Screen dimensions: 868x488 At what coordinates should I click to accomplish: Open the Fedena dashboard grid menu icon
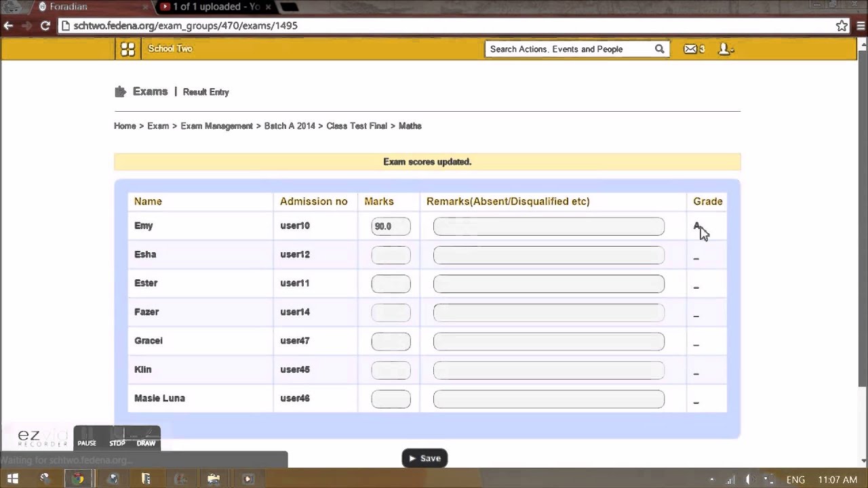pyautogui.click(x=127, y=49)
